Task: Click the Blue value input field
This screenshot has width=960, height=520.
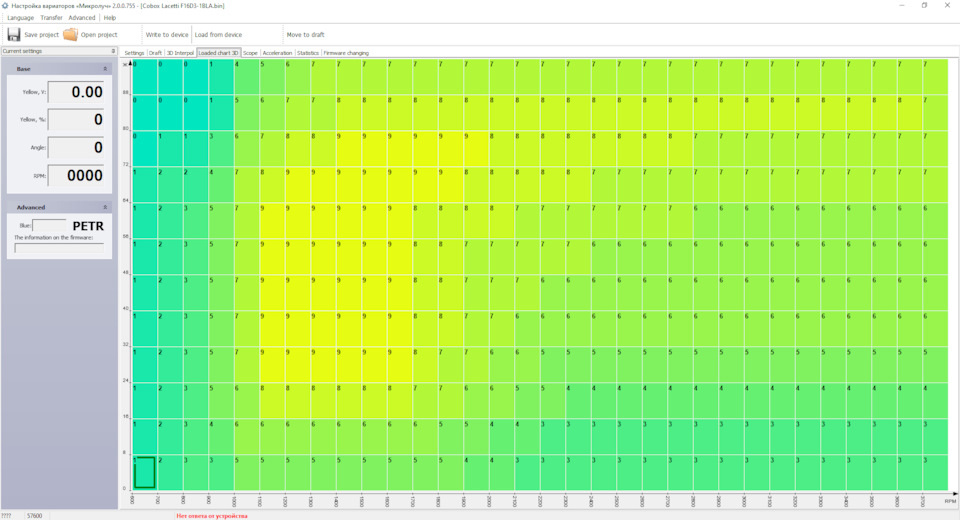Action: coord(49,225)
